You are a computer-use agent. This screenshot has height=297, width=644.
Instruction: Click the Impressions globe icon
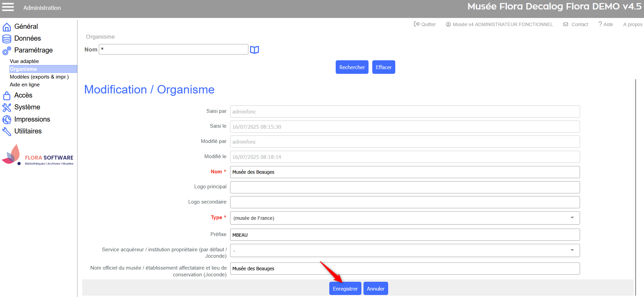tap(7, 120)
